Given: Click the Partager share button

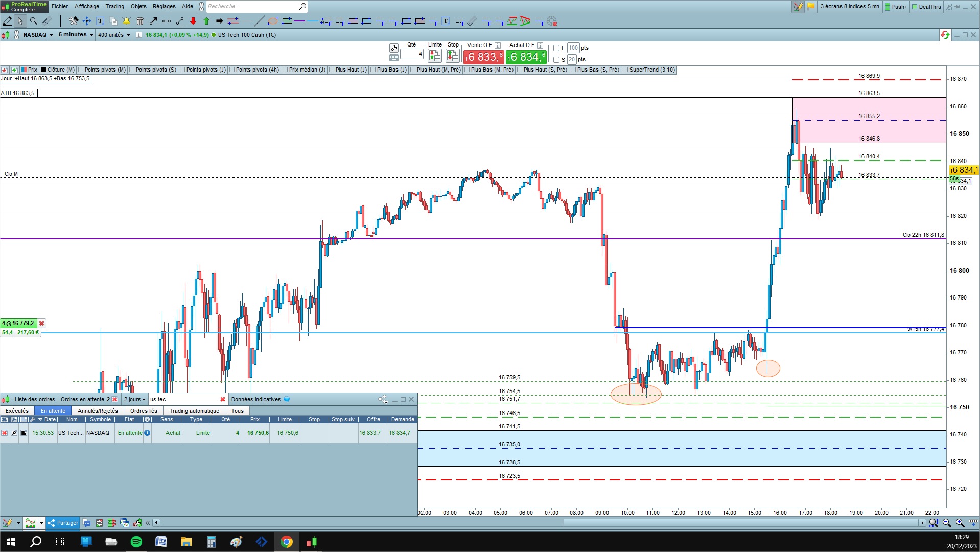Looking at the screenshot, I should click(x=63, y=523).
